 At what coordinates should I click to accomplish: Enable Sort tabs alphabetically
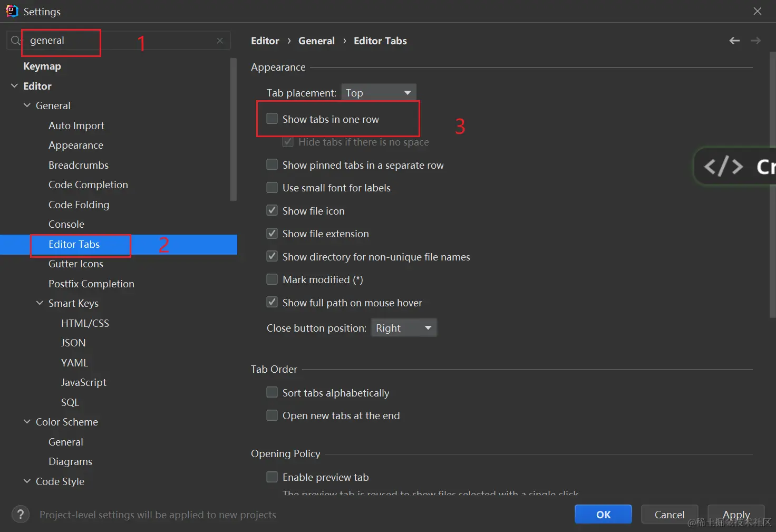pos(272,392)
